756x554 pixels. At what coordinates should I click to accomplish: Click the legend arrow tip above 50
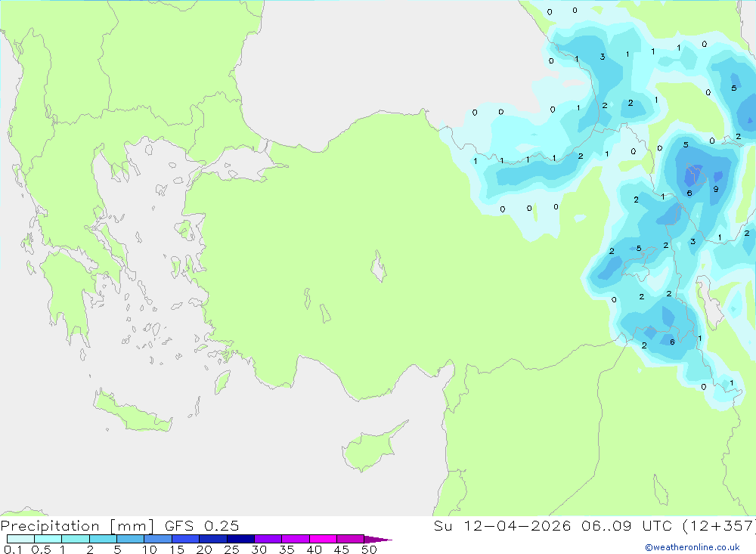378,539
